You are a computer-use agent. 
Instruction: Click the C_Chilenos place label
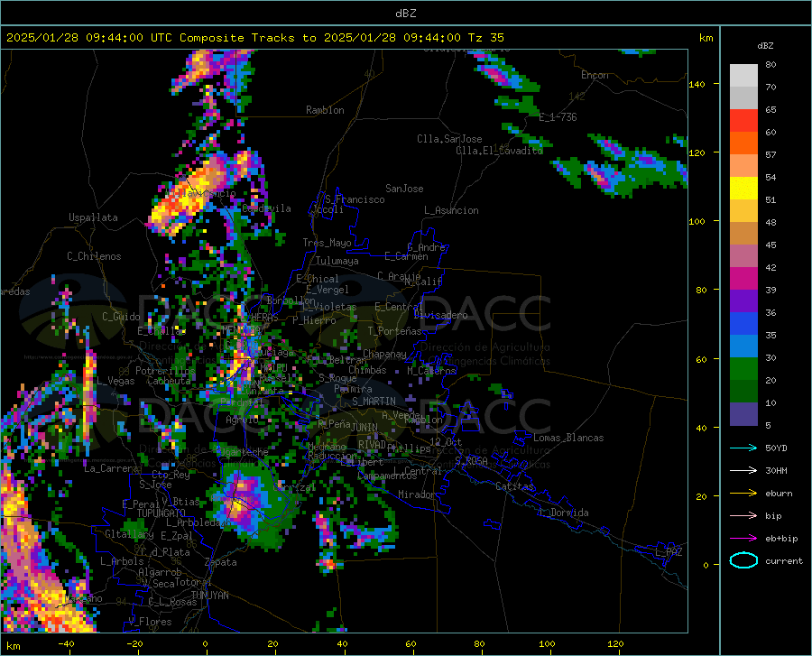point(94,256)
